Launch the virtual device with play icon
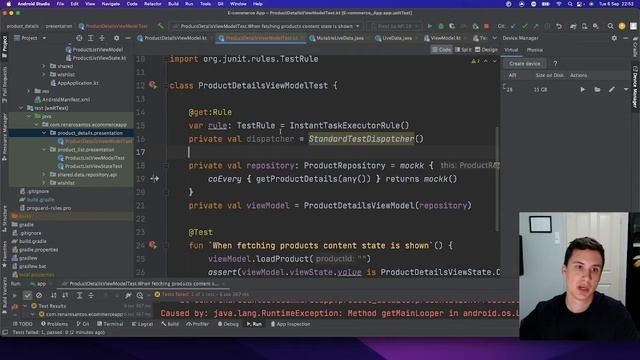Screen dimensions: 640x360 click(x=582, y=89)
